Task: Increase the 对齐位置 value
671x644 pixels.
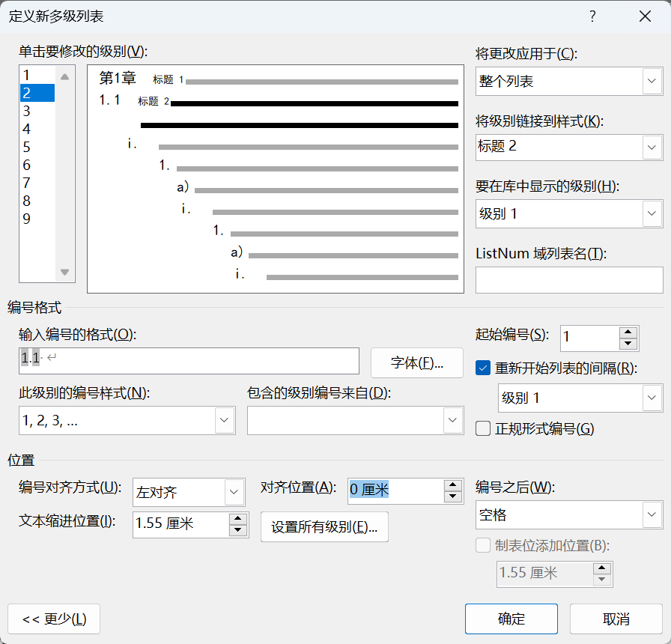Action: tap(453, 484)
